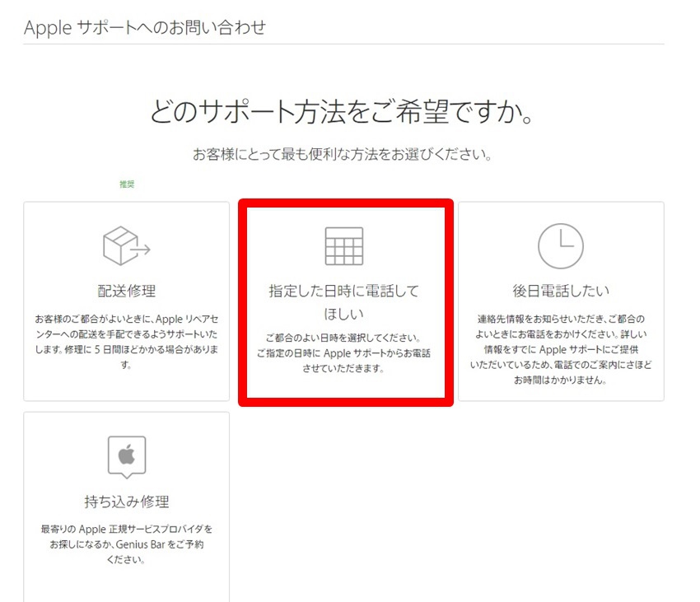Viewport: 700px width, 602px height.
Task: Select the 持ち込み修理 heading
Action: (x=127, y=502)
